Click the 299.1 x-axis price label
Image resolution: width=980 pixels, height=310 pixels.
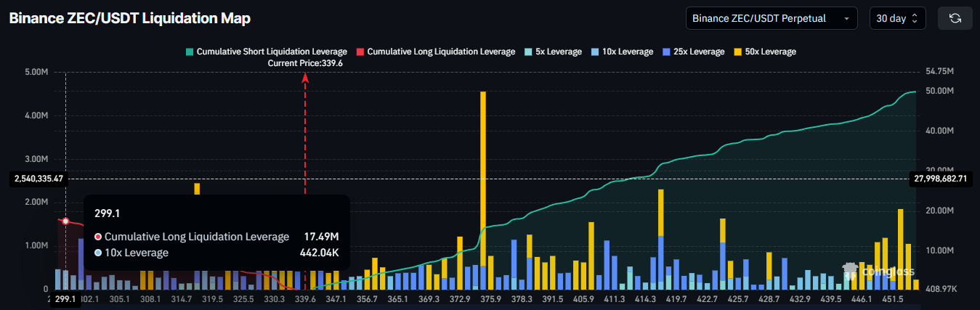(65, 298)
